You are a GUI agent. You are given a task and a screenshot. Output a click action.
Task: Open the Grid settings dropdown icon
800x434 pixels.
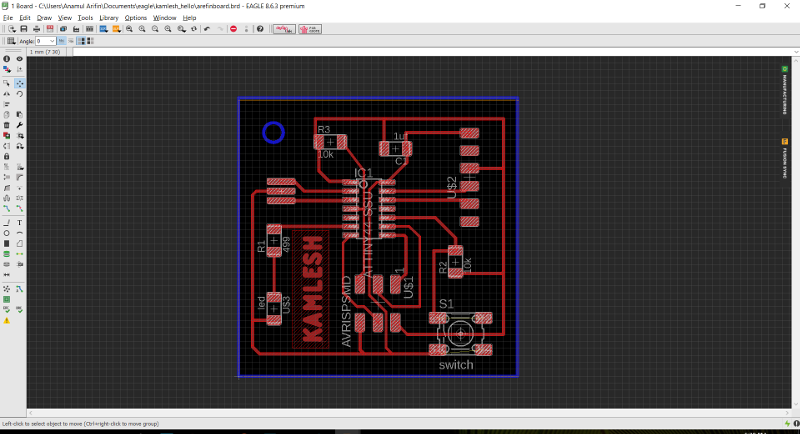point(11,41)
